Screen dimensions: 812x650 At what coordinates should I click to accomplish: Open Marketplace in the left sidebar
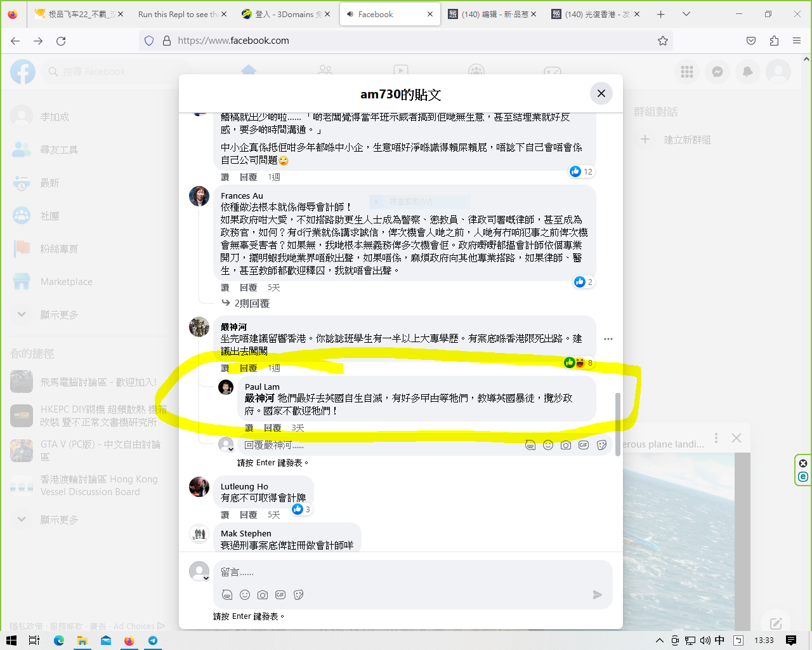[x=66, y=282]
